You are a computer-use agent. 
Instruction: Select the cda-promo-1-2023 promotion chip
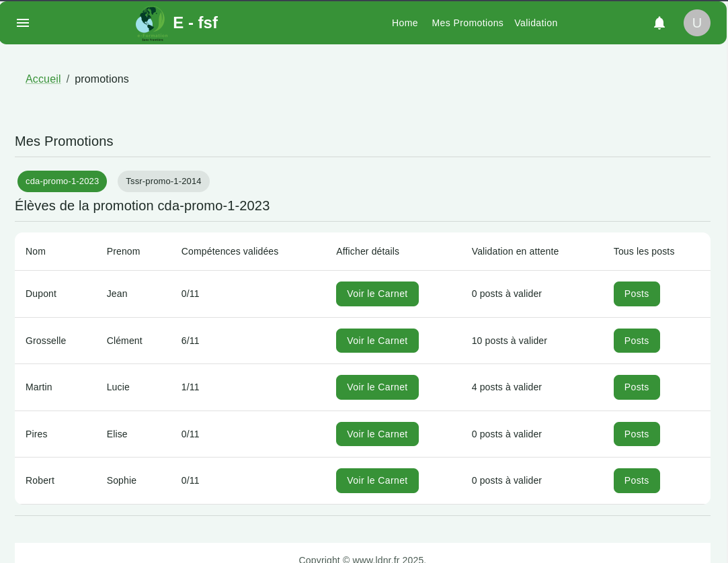62,181
